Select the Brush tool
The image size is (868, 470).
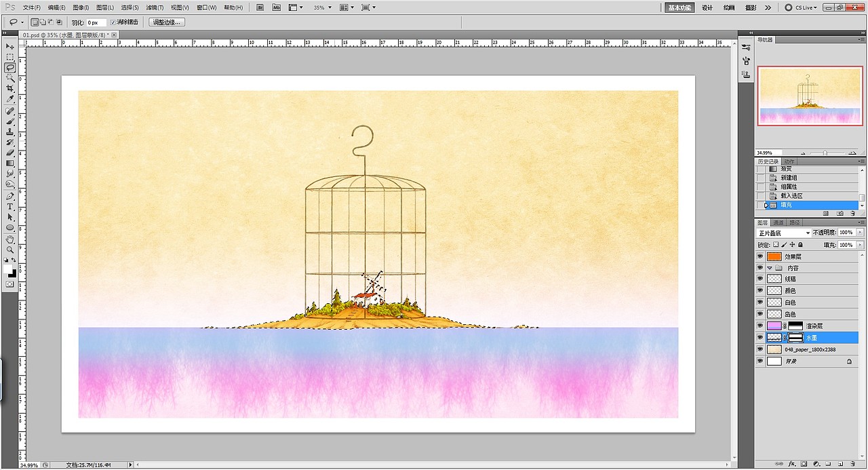10,121
